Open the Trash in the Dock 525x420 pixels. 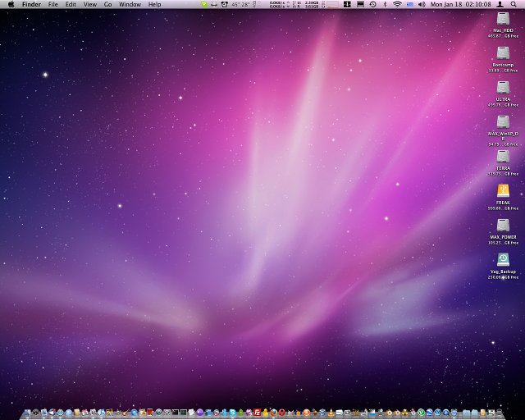click(x=500, y=413)
